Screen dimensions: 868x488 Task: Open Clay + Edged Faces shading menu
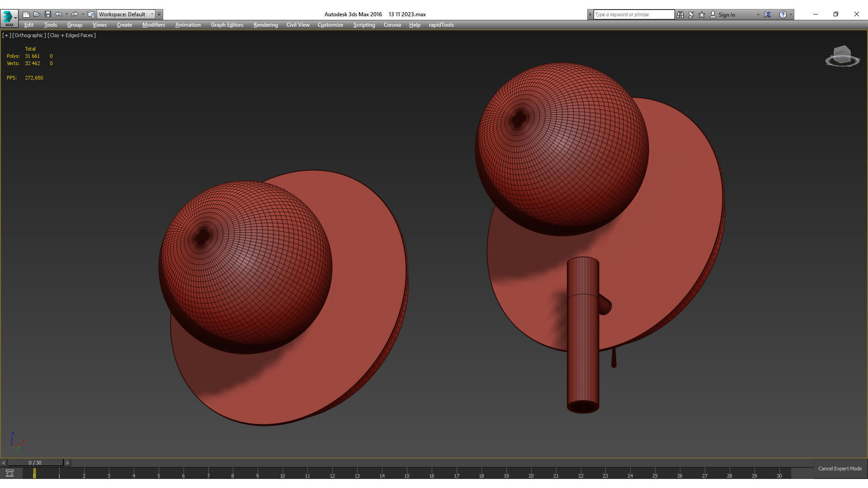coord(72,35)
